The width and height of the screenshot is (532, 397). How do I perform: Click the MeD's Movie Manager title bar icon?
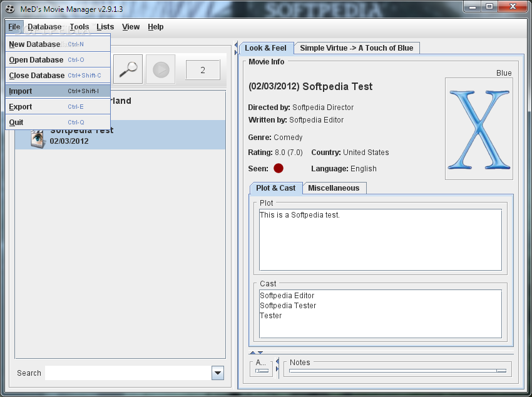(10, 9)
